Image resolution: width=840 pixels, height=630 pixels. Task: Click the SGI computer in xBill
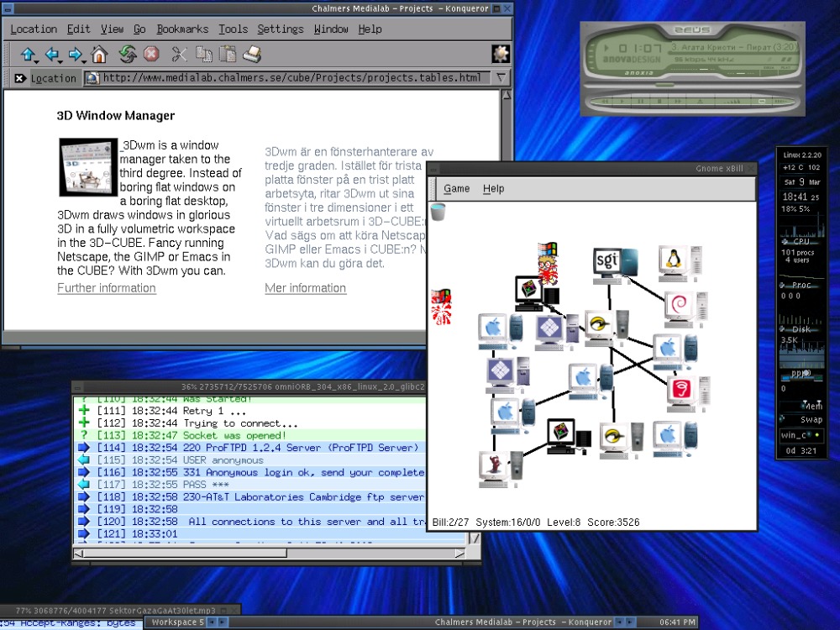pos(615,264)
